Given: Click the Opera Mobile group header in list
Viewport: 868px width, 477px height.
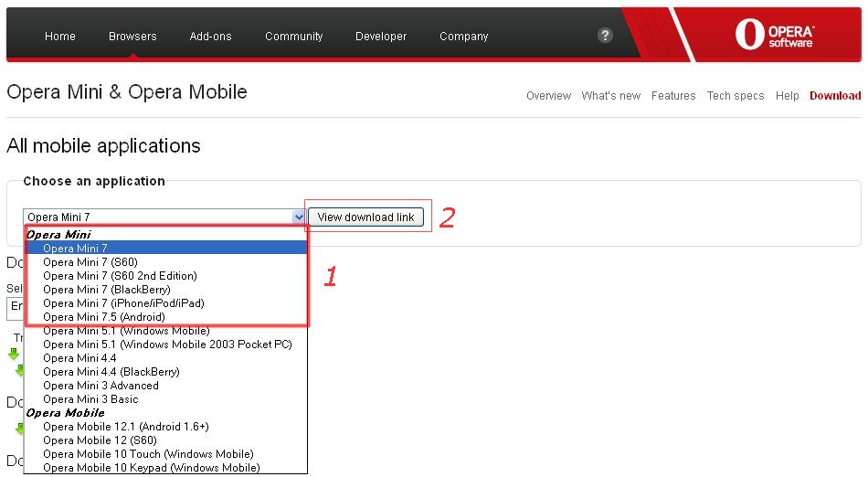Looking at the screenshot, I should pyautogui.click(x=65, y=413).
